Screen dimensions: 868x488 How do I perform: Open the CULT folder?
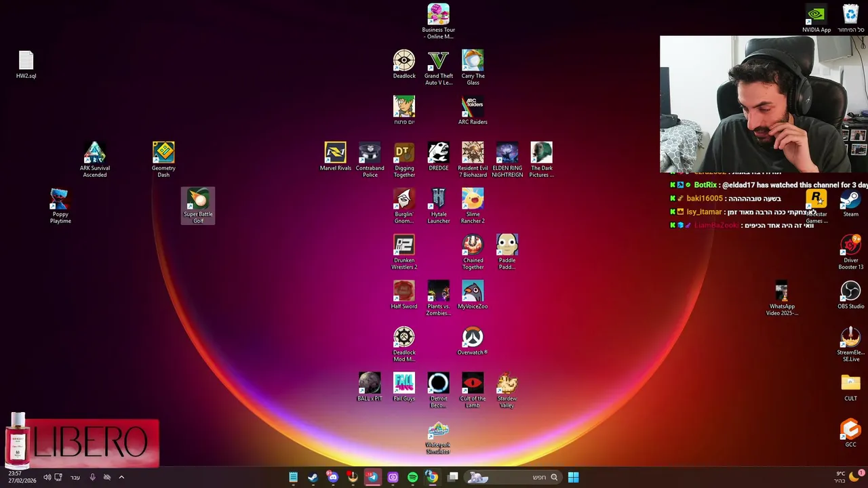tap(850, 387)
